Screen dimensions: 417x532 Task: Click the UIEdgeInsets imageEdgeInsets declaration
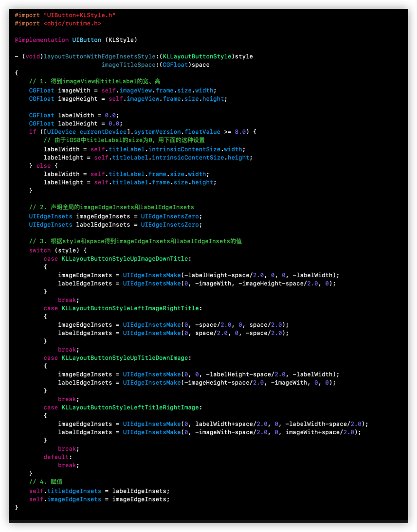tap(115, 216)
